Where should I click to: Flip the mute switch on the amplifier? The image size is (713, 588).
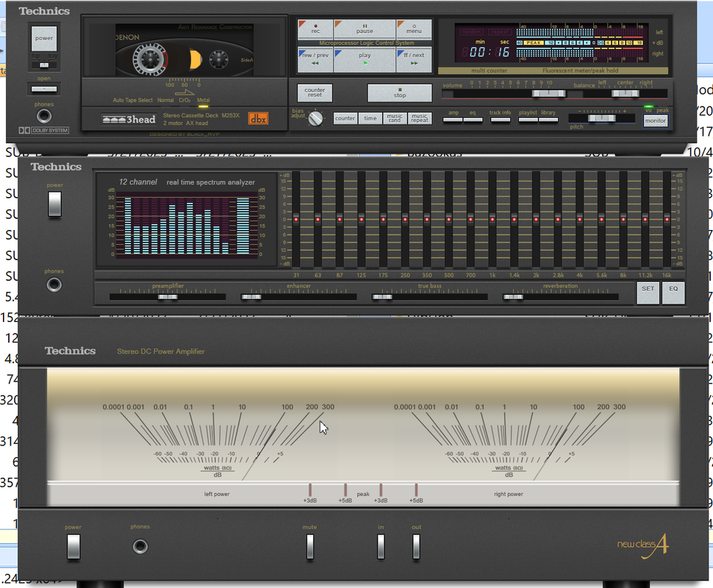pyautogui.click(x=310, y=546)
